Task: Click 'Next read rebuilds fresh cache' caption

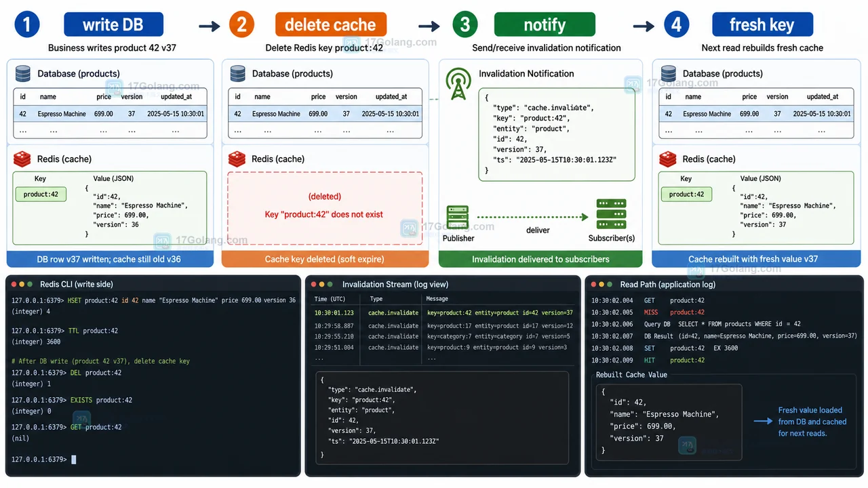Action: 762,48
